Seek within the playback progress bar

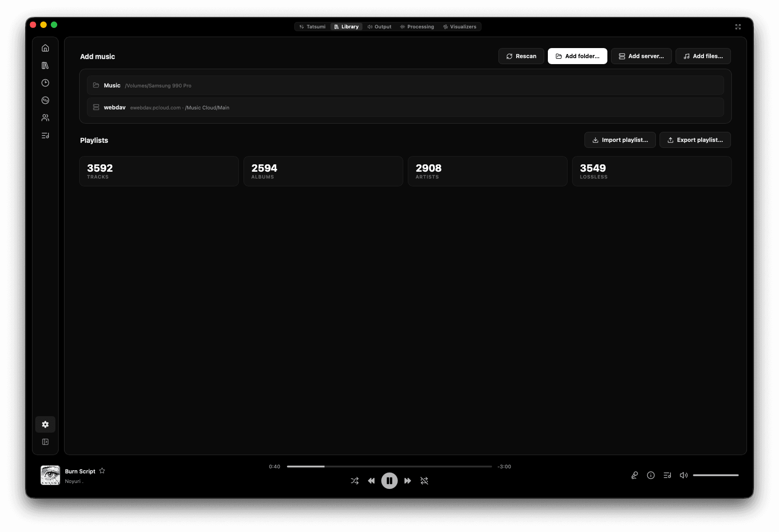click(x=389, y=467)
